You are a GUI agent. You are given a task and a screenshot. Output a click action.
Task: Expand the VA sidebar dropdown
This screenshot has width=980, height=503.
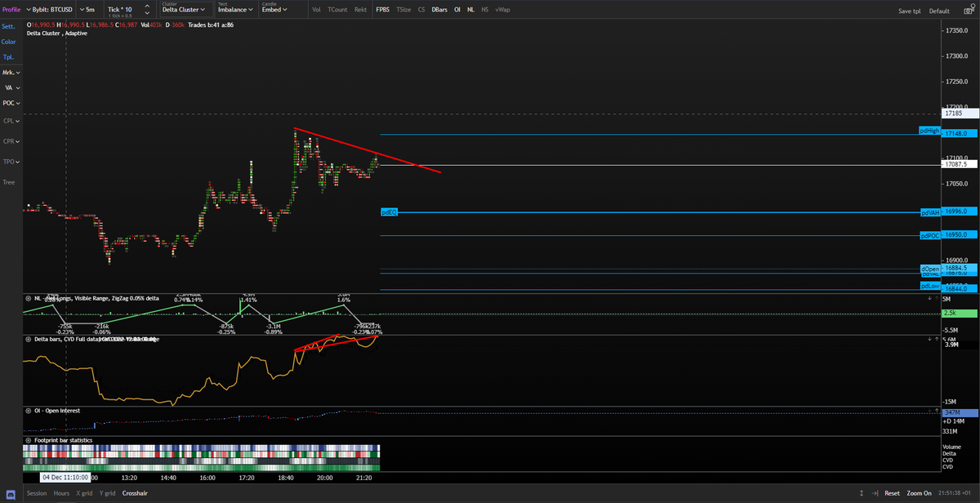11,87
